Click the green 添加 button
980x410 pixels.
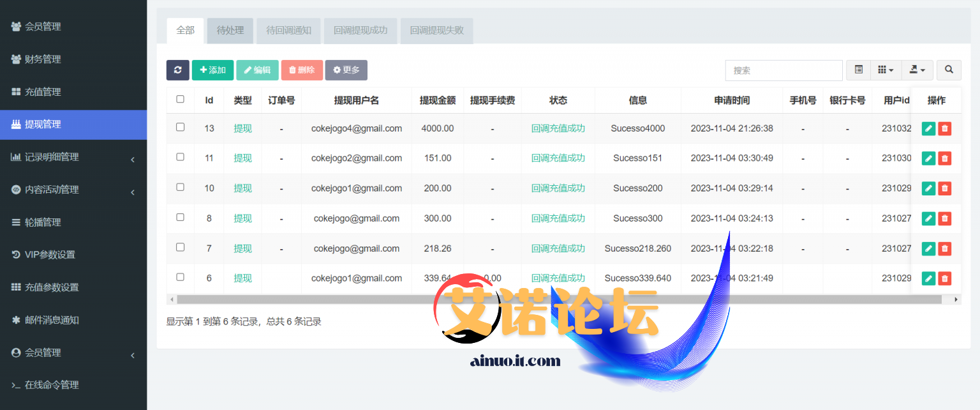coord(212,70)
